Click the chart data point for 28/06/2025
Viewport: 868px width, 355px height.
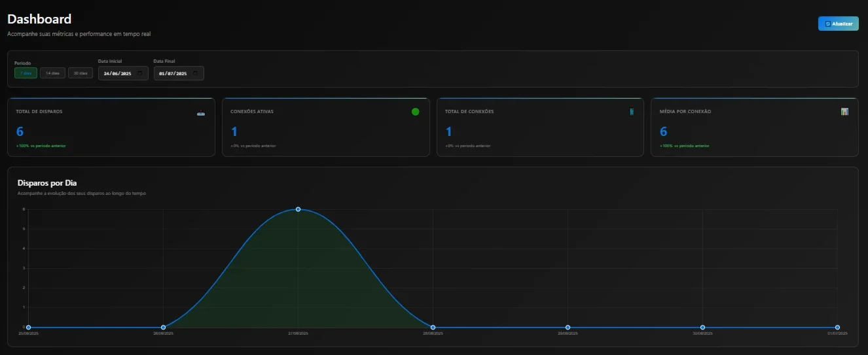pyautogui.click(x=433, y=327)
